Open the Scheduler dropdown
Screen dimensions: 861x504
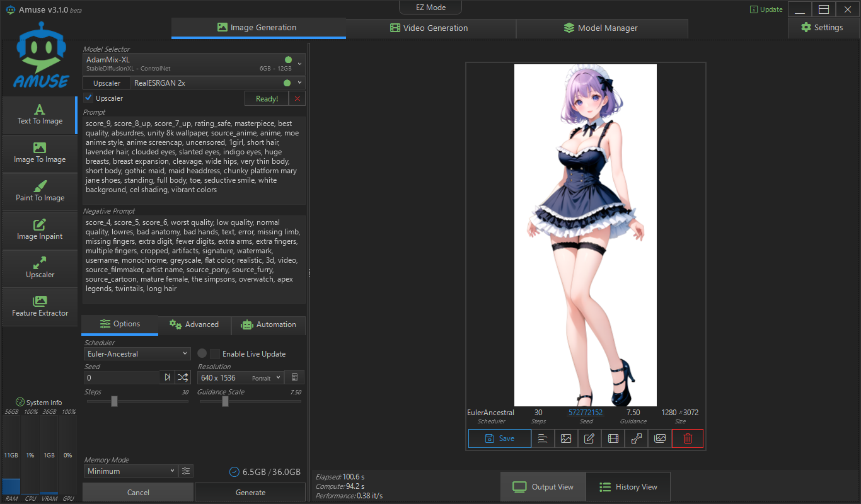137,353
